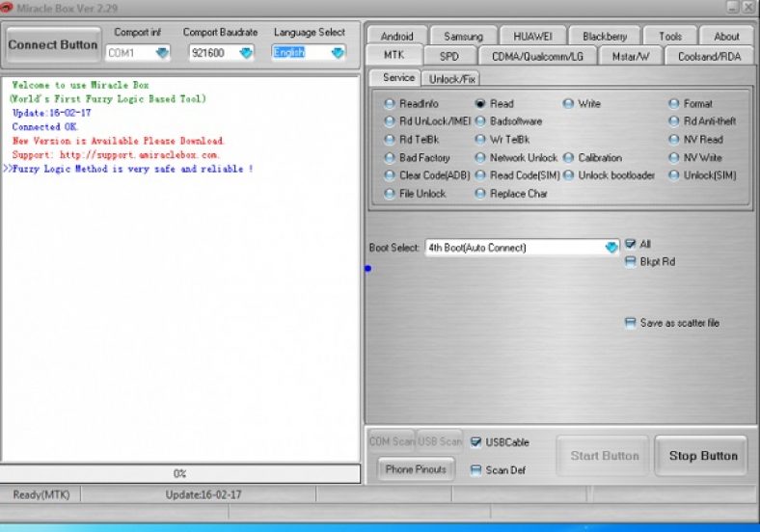Screen dimensions: 760x532
Task: Choose the File Unlock option
Action: click(415, 194)
